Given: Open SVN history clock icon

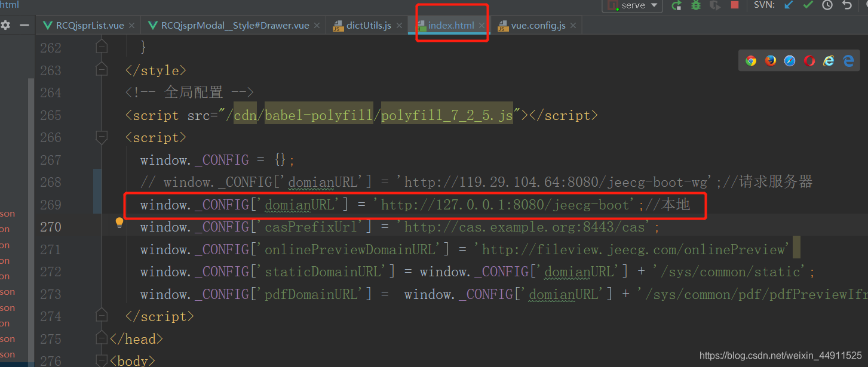Looking at the screenshot, I should pyautogui.click(x=827, y=5).
